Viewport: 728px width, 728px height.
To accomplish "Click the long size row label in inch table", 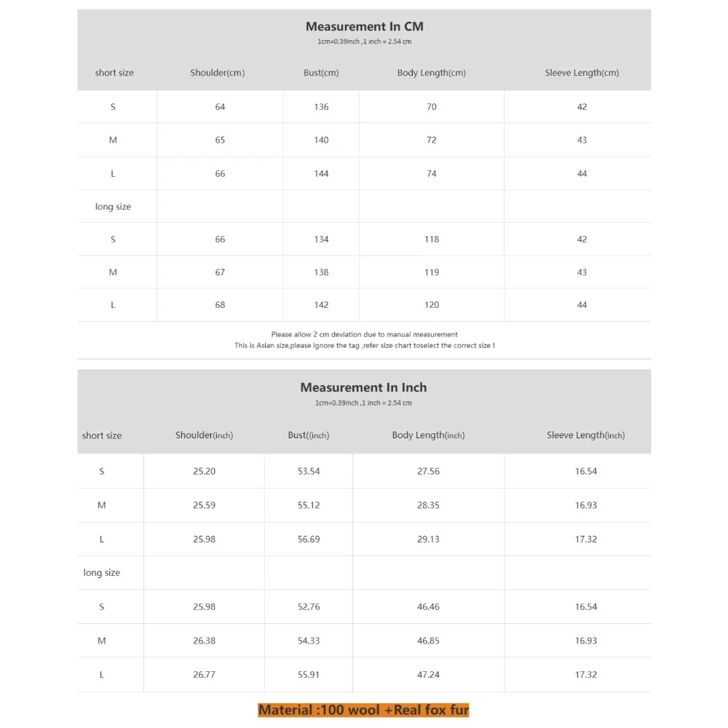I will pyautogui.click(x=102, y=572).
